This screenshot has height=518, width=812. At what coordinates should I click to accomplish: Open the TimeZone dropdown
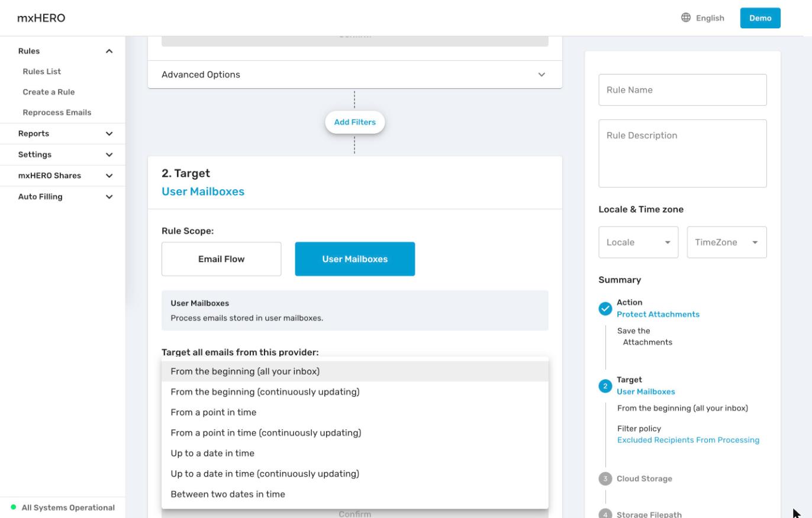coord(726,242)
